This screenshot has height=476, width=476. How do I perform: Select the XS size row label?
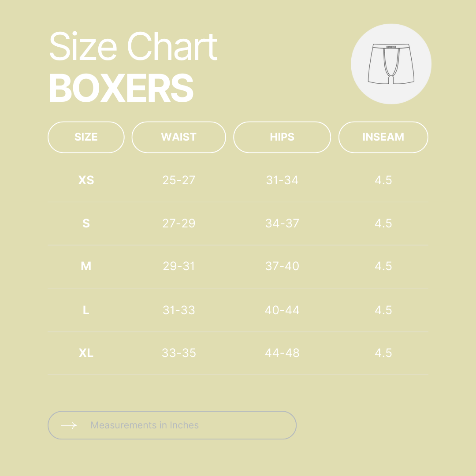point(86,180)
